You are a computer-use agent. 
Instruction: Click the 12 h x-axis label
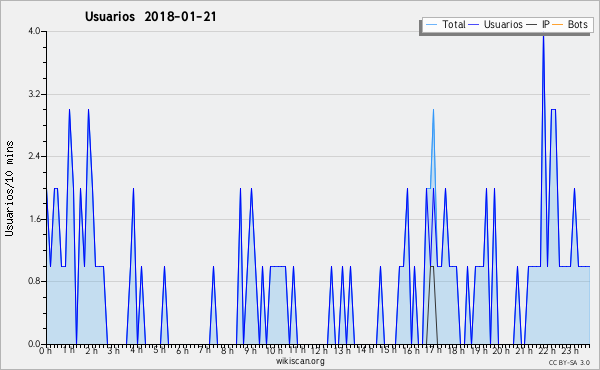point(319,350)
